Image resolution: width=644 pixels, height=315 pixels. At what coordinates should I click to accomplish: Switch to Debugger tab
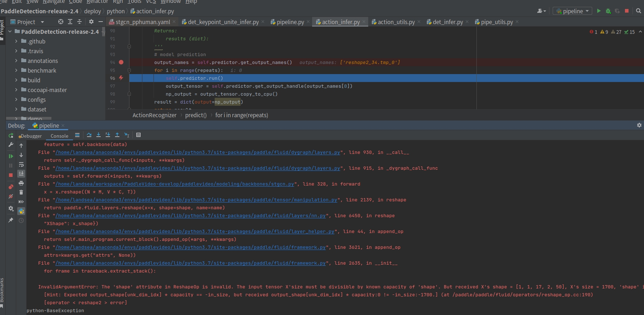coord(31,136)
